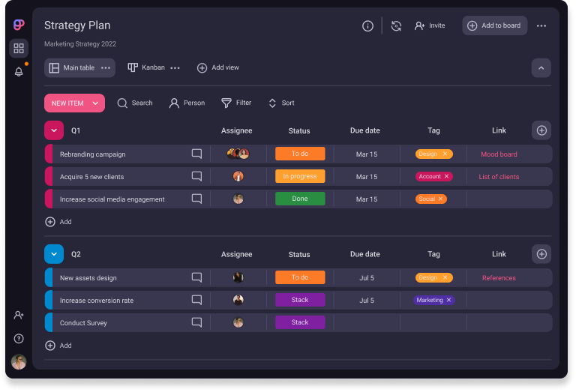This screenshot has height=392, width=576.
Task: Open the NEW ITEM dropdown arrow
Action: tap(95, 103)
